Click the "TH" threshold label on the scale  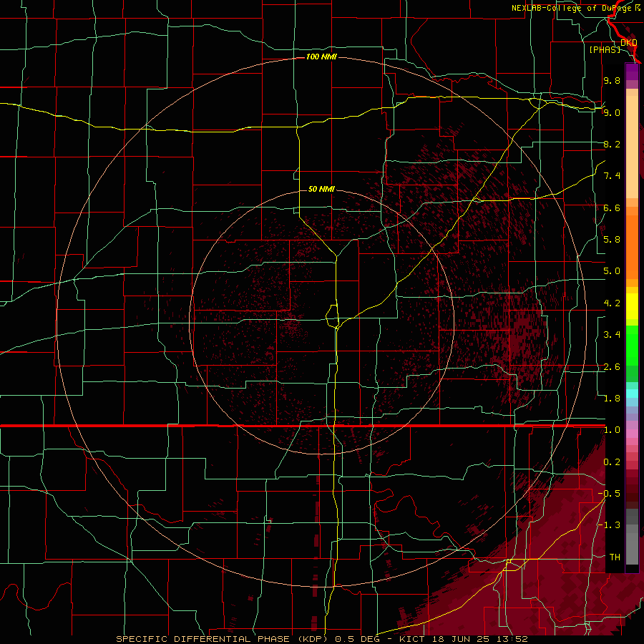[615, 557]
